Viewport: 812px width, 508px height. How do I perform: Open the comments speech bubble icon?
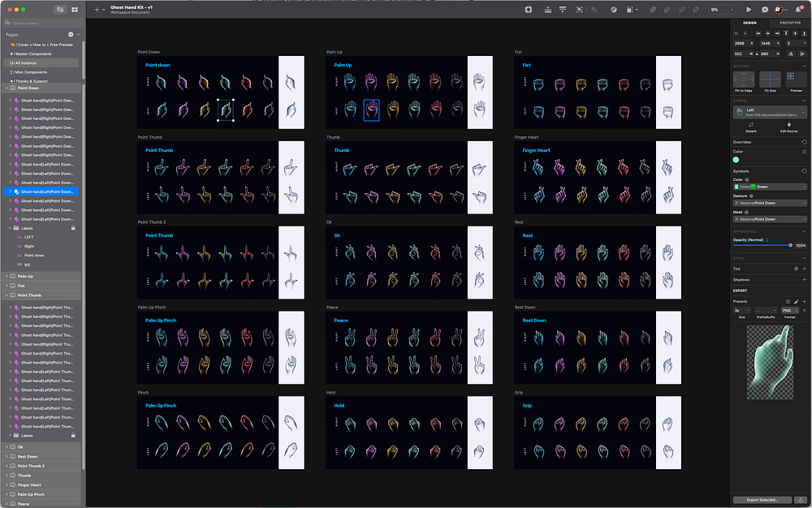click(764, 9)
